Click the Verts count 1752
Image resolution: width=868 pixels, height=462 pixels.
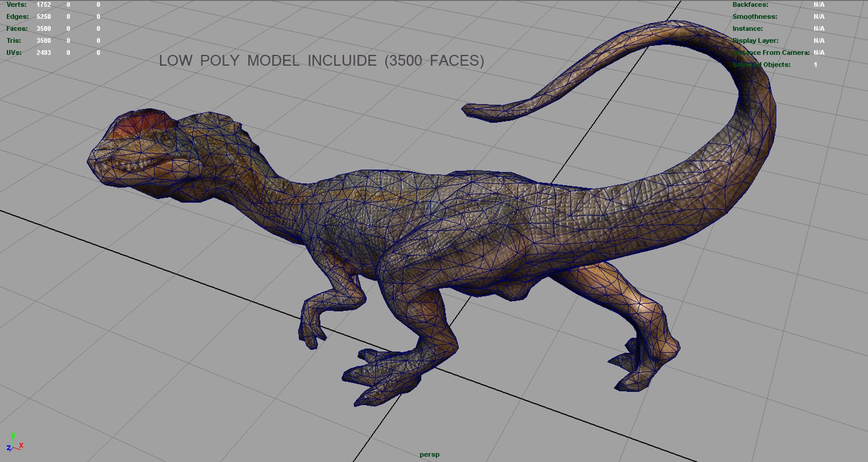click(43, 5)
